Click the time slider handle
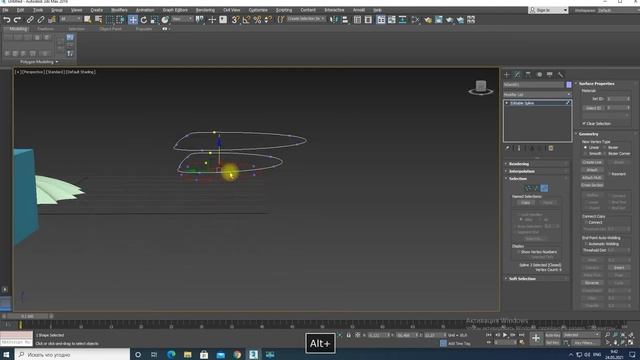The width and height of the screenshot is (640, 360). [27, 316]
